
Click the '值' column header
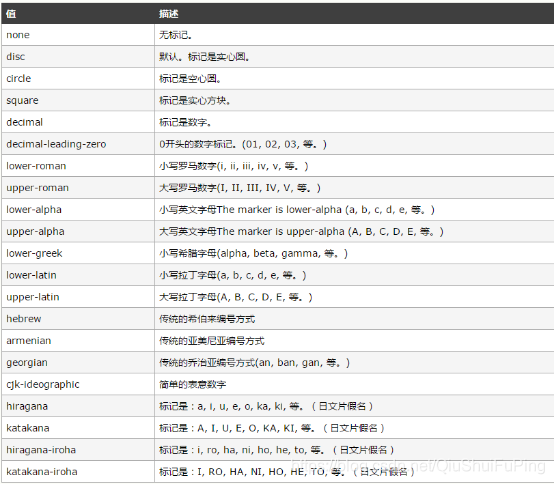point(11,14)
